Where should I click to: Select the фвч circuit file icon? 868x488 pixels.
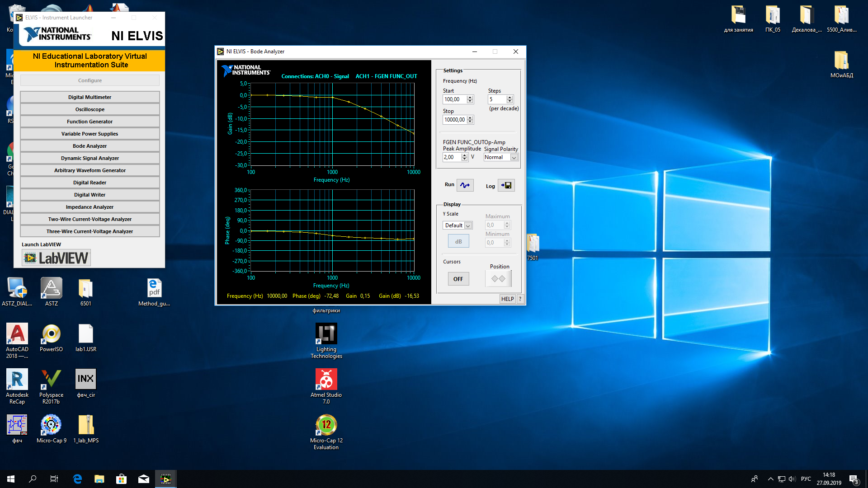[x=17, y=429]
